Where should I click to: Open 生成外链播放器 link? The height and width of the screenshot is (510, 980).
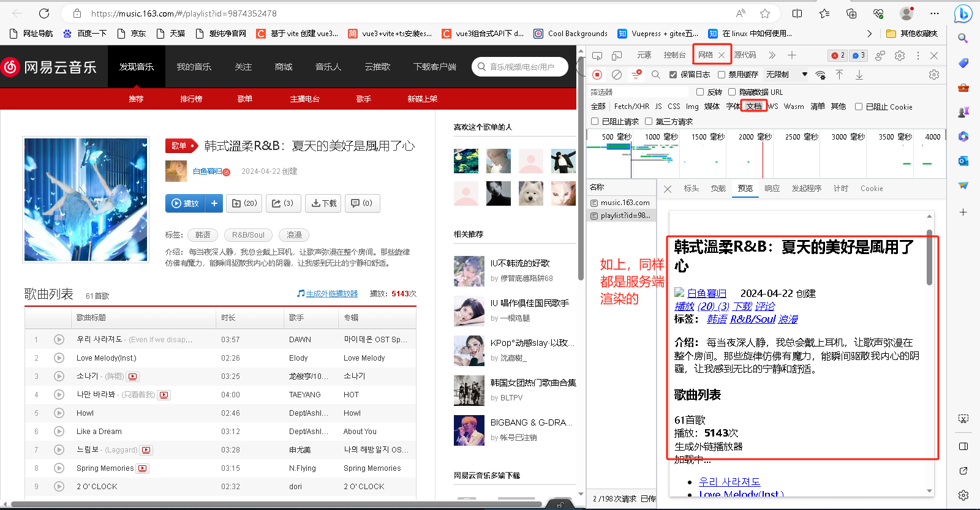tap(331, 294)
